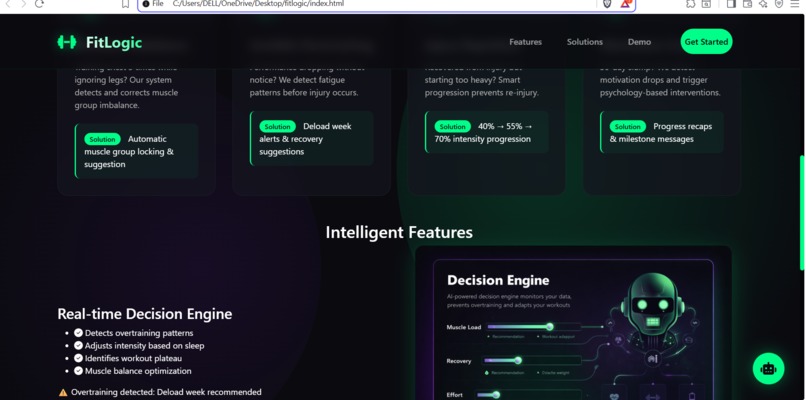Click the text psychology-based interventions
Viewport: 806px width, 400px height.
[660, 93]
